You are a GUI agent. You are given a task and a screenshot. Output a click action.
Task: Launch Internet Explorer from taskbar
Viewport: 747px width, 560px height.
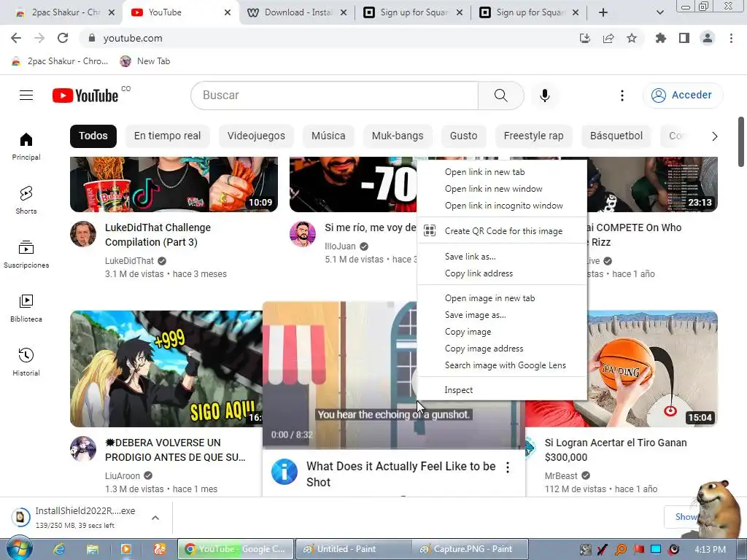pos(59,549)
